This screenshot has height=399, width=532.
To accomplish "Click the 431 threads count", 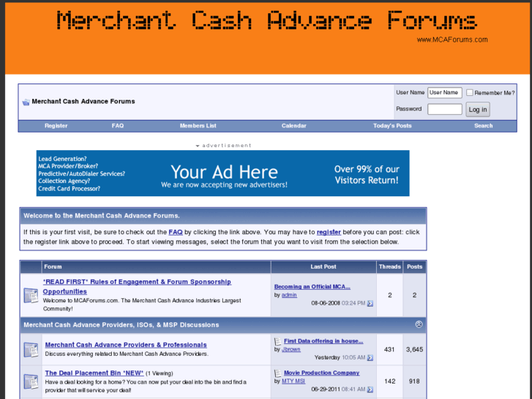I will pos(389,349).
